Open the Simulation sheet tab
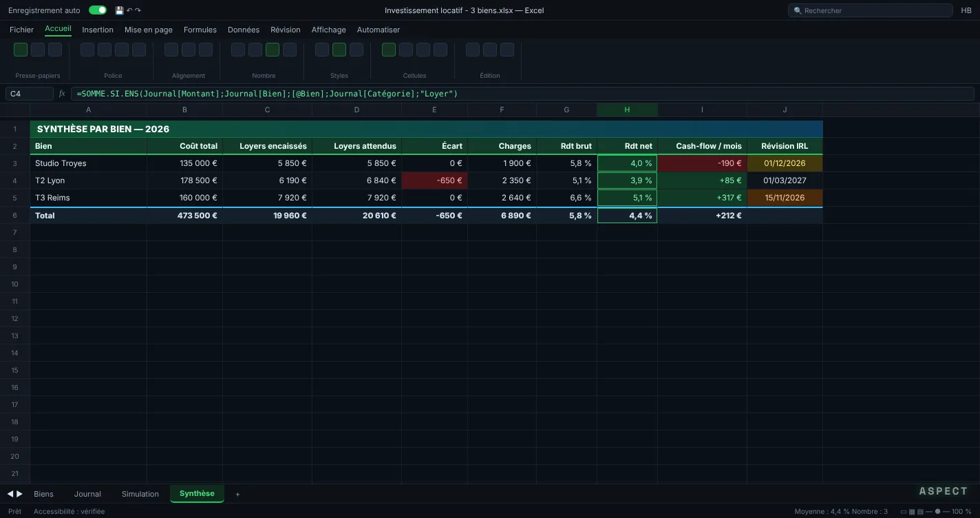 140,494
